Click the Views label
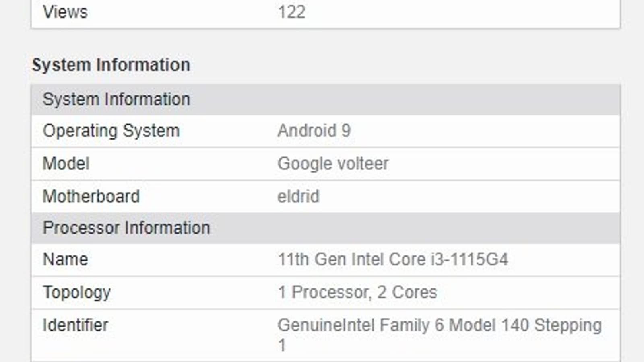The image size is (644, 362). 65,12
